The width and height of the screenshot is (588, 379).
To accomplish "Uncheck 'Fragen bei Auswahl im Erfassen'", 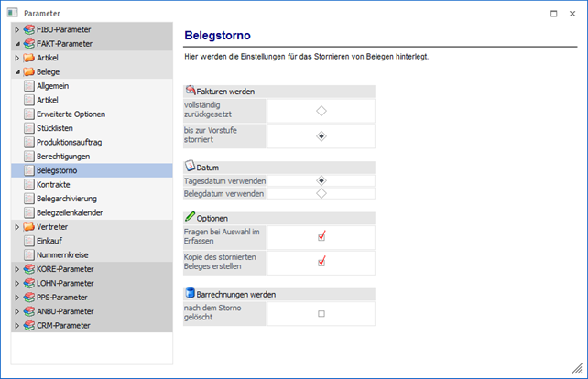I will point(321,236).
